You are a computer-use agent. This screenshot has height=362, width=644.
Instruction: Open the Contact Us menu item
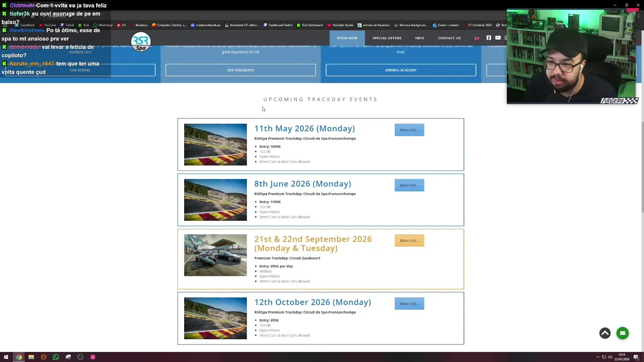click(x=449, y=38)
